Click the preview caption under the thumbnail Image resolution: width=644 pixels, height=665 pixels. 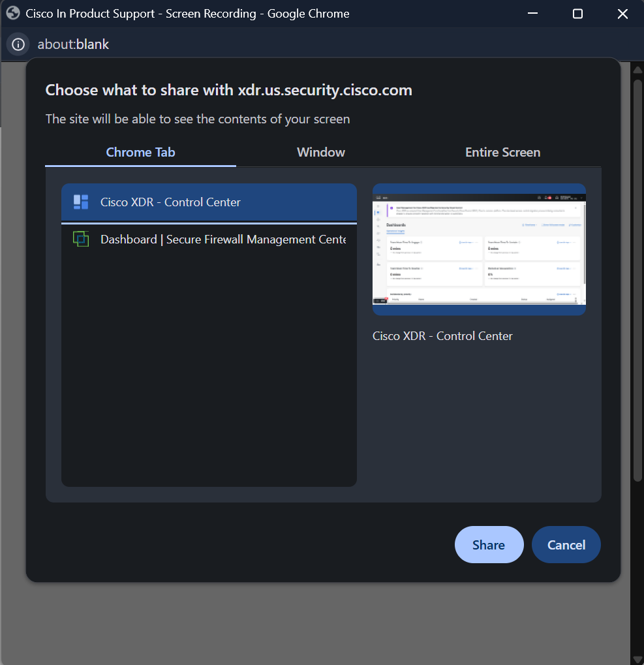[442, 336]
